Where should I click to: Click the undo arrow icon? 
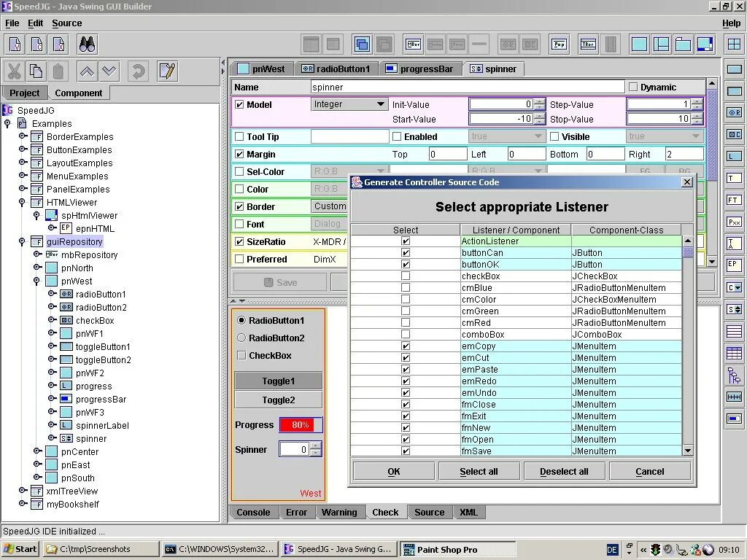point(138,71)
